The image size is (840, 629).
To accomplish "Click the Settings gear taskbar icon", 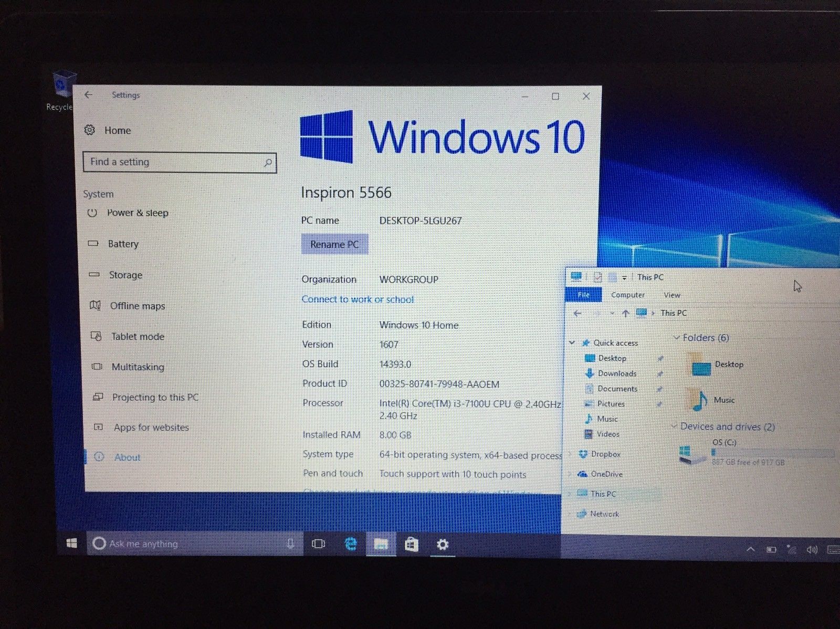I will [x=442, y=545].
